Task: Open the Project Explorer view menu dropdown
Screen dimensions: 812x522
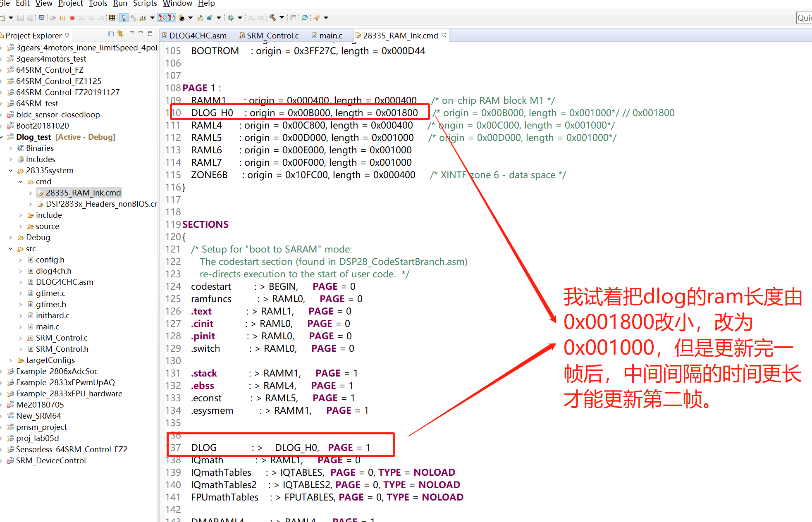Action: pyautogui.click(x=132, y=33)
